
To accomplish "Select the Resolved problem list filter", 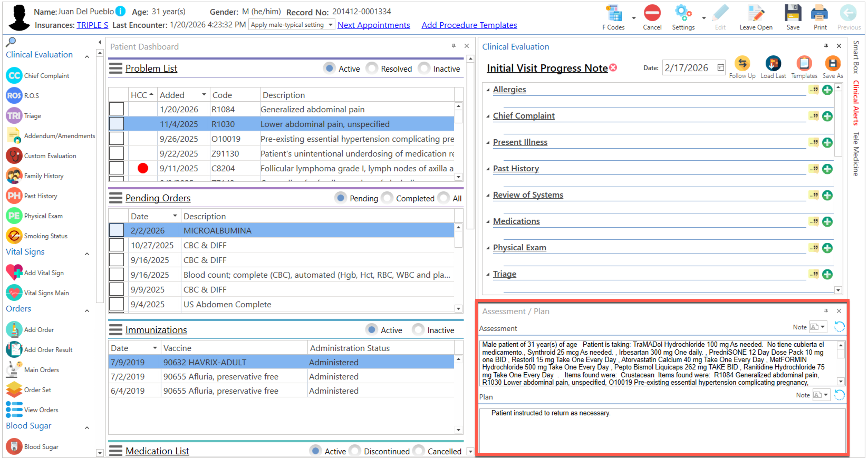I will [372, 68].
